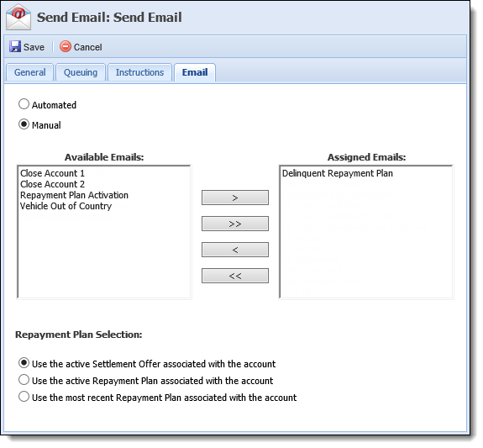Select the Email tab
The image size is (483, 448).
(195, 72)
